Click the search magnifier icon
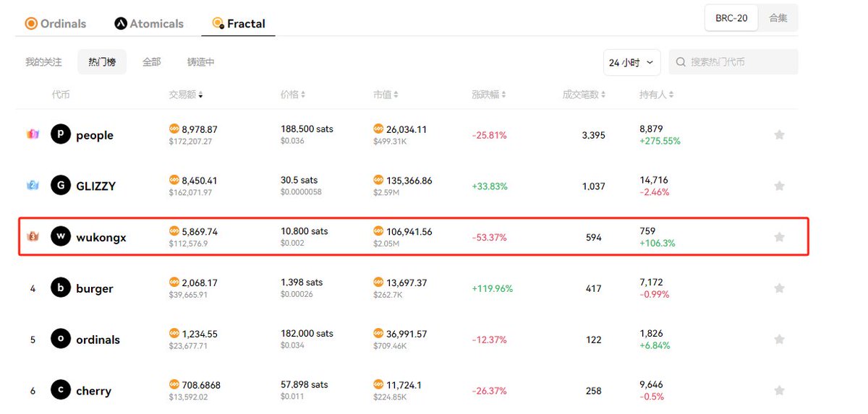The width and height of the screenshot is (868, 414). (681, 62)
